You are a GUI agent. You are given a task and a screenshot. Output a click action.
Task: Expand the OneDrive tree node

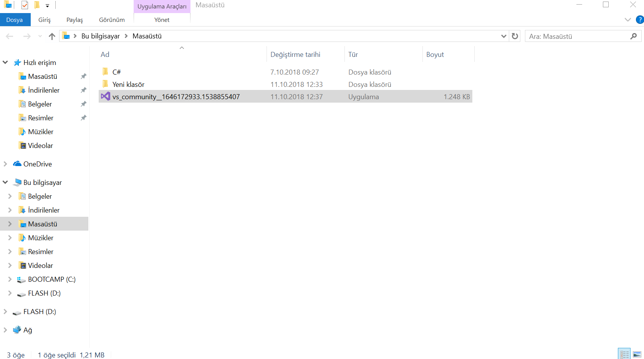tap(5, 164)
